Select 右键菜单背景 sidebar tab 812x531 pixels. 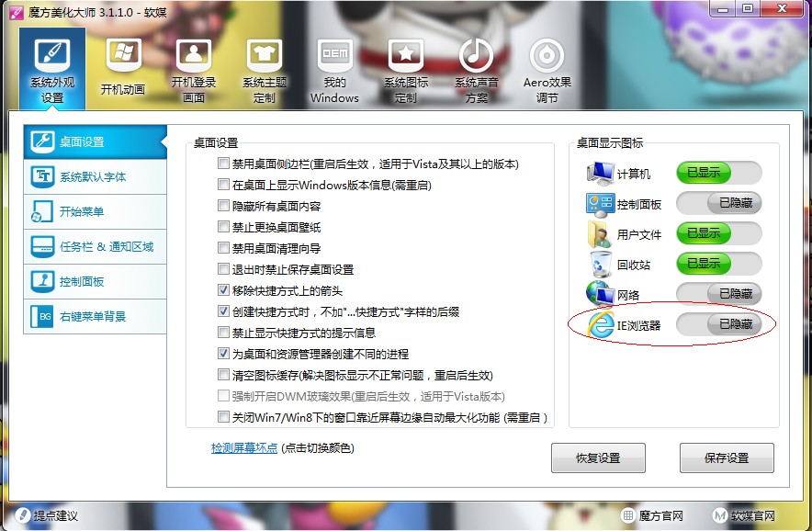click(x=96, y=316)
